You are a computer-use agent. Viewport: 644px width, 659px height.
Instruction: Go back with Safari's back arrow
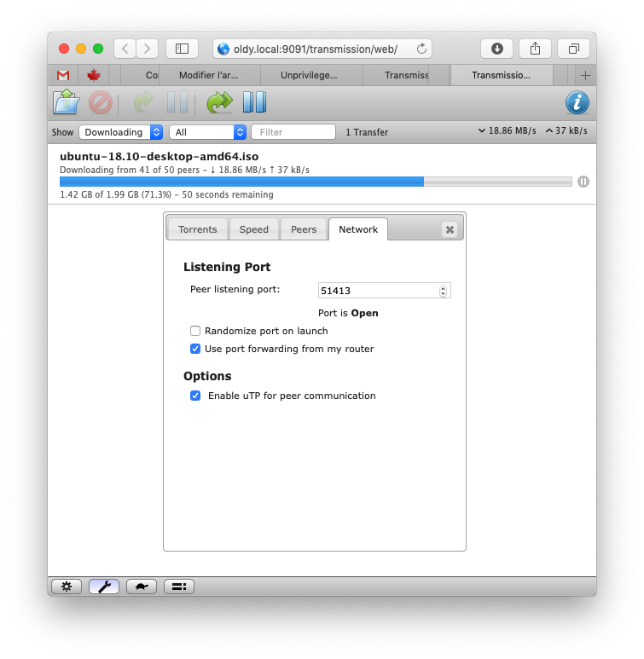pyautogui.click(x=125, y=49)
